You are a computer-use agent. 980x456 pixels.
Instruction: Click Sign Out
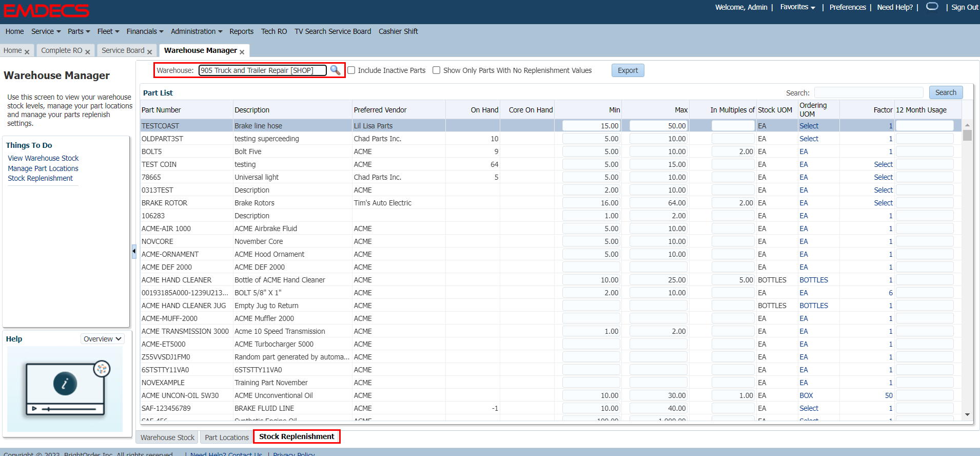point(965,7)
